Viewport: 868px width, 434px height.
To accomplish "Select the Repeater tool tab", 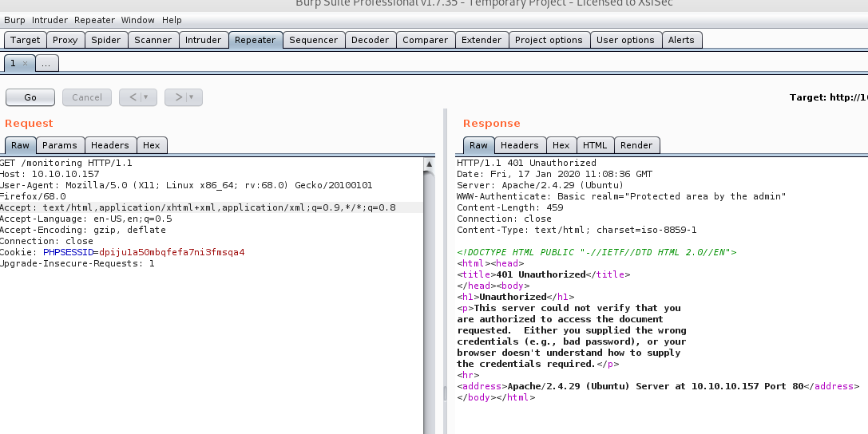I will click(256, 40).
